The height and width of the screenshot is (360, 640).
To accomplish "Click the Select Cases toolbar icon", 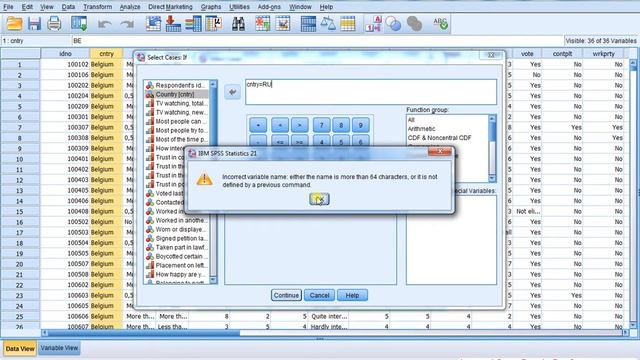I will pyautogui.click(x=348, y=24).
